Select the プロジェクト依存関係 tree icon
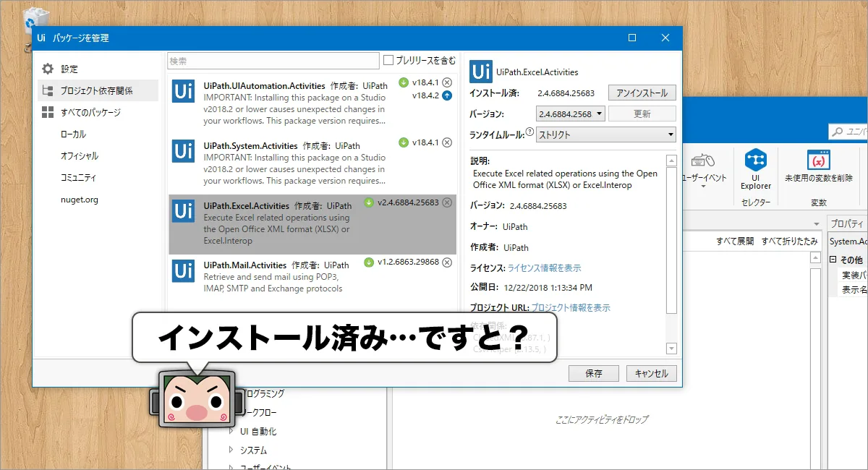Image resolution: width=868 pixels, height=470 pixels. (48, 90)
